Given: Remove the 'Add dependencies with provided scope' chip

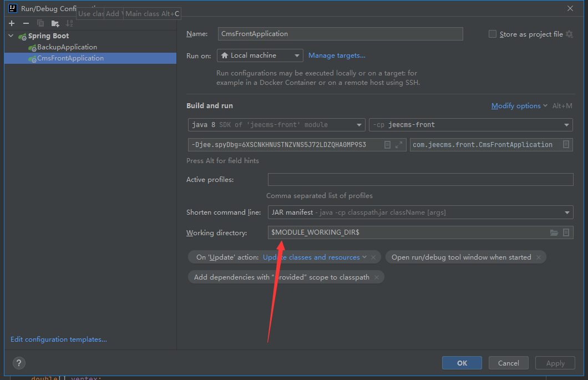Looking at the screenshot, I should pyautogui.click(x=377, y=277).
